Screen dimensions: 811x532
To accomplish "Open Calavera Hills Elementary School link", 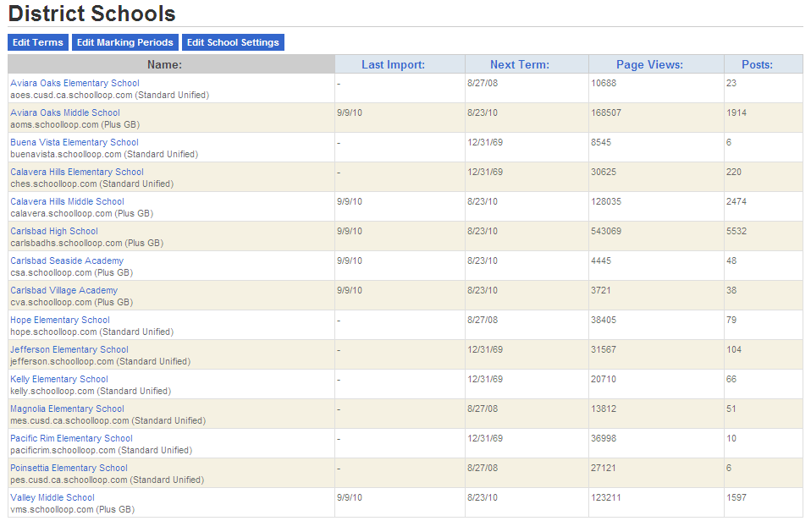I will coord(76,172).
